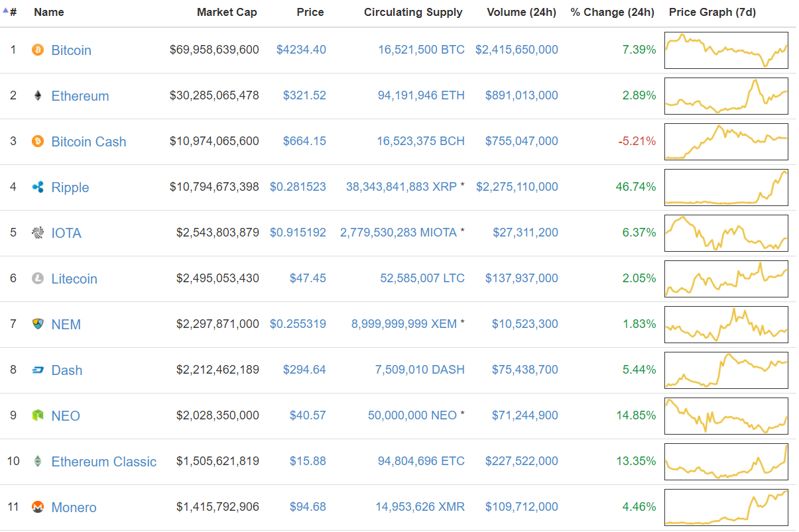Sort by Circulating Supply column header
Image resolution: width=799 pixels, height=532 pixels.
(x=413, y=12)
